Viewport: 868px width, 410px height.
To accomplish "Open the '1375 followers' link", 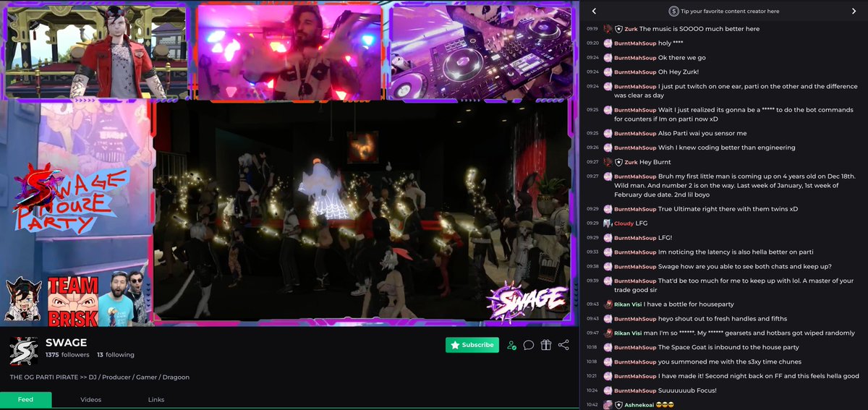I will 67,355.
